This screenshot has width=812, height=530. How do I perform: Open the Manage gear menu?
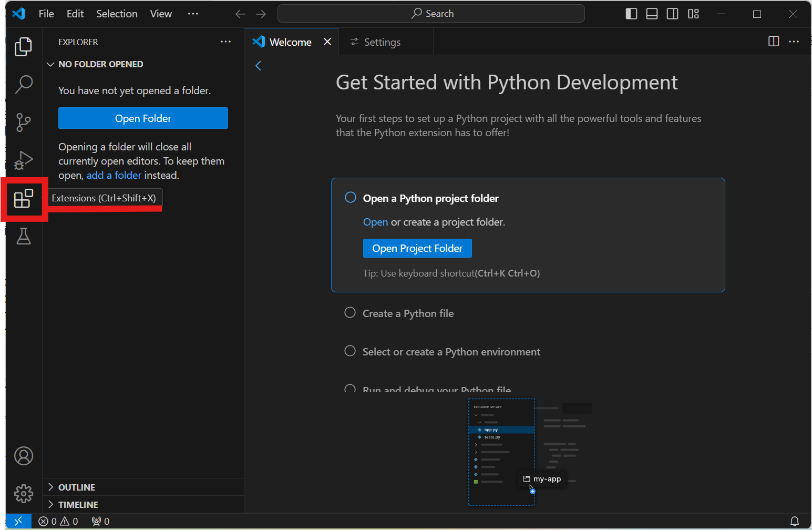[23, 494]
